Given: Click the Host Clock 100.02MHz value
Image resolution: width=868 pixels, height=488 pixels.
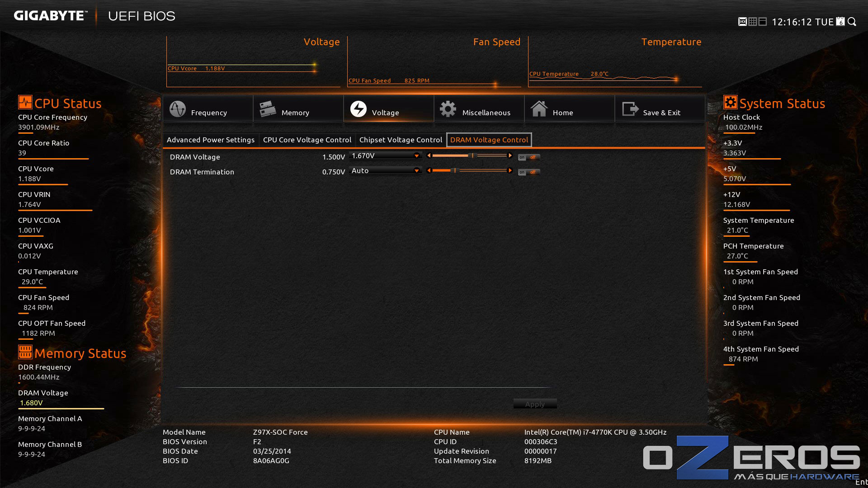Looking at the screenshot, I should (x=744, y=127).
